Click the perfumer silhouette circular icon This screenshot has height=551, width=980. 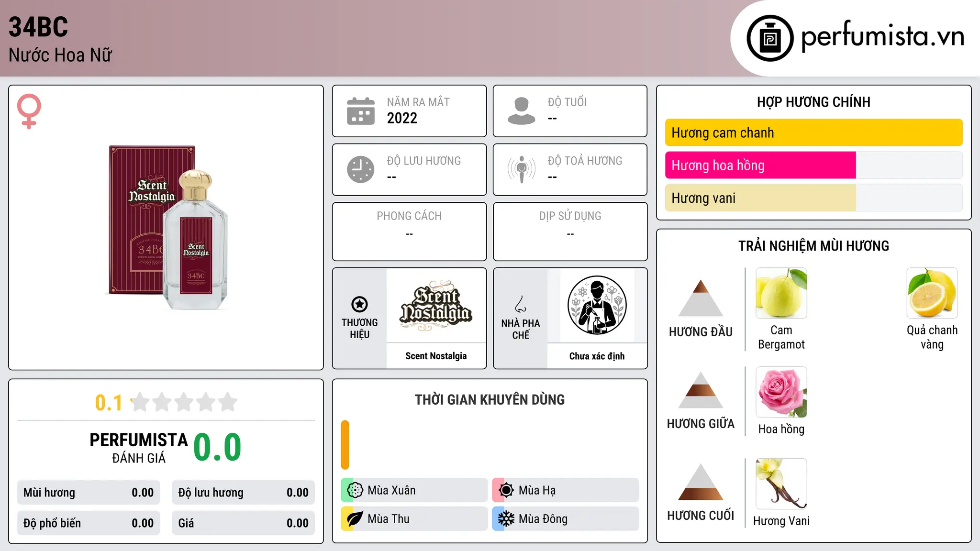(597, 305)
